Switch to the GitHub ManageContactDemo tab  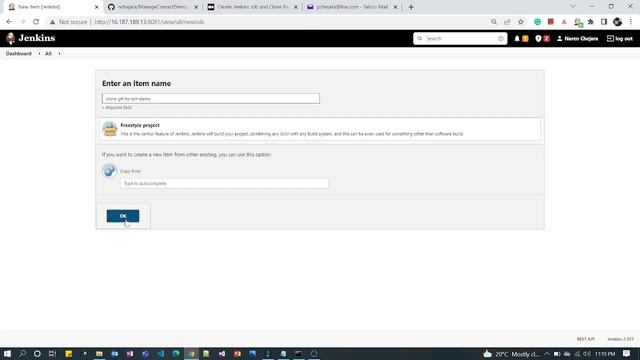tap(152, 7)
